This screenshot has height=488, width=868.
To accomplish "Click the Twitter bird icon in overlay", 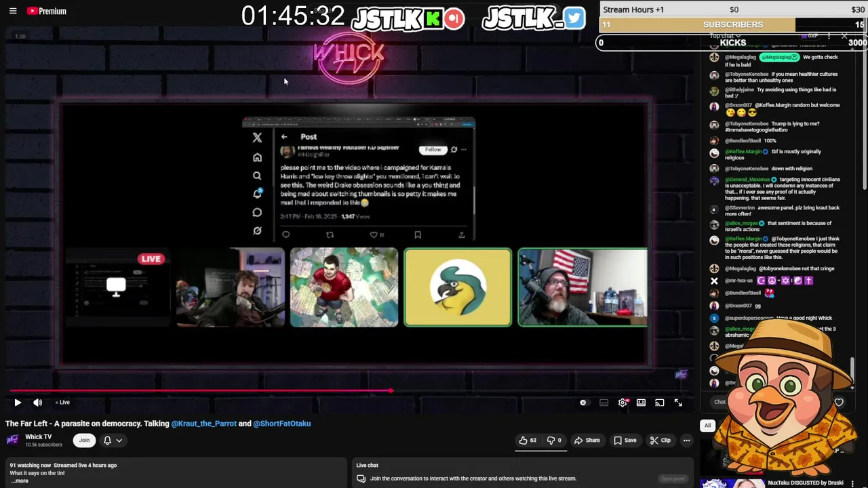I will pos(574,18).
